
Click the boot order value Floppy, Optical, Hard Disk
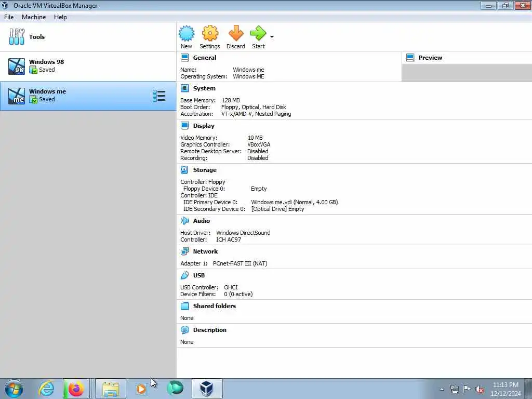(254, 107)
